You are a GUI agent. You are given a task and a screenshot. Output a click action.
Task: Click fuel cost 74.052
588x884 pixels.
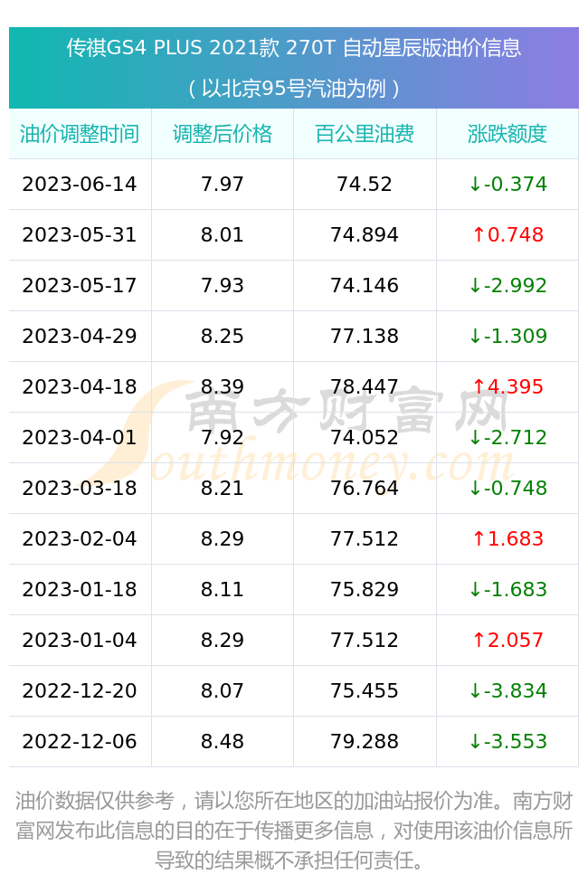(x=365, y=438)
